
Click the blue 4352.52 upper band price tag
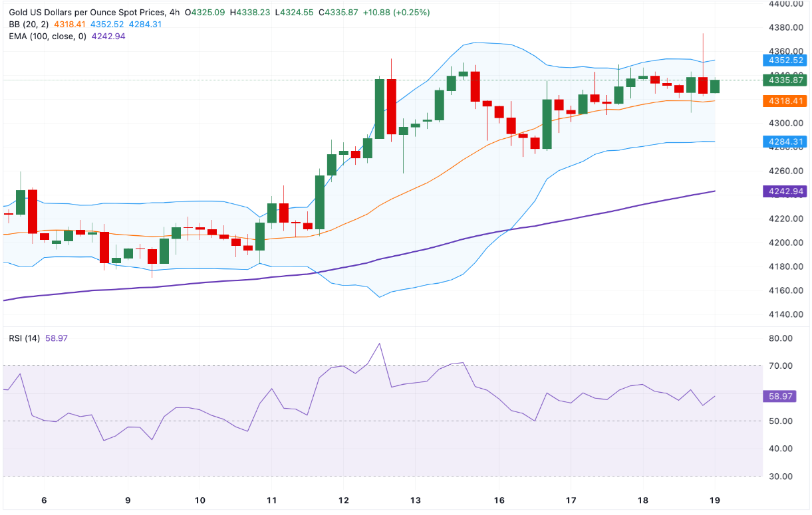point(787,60)
